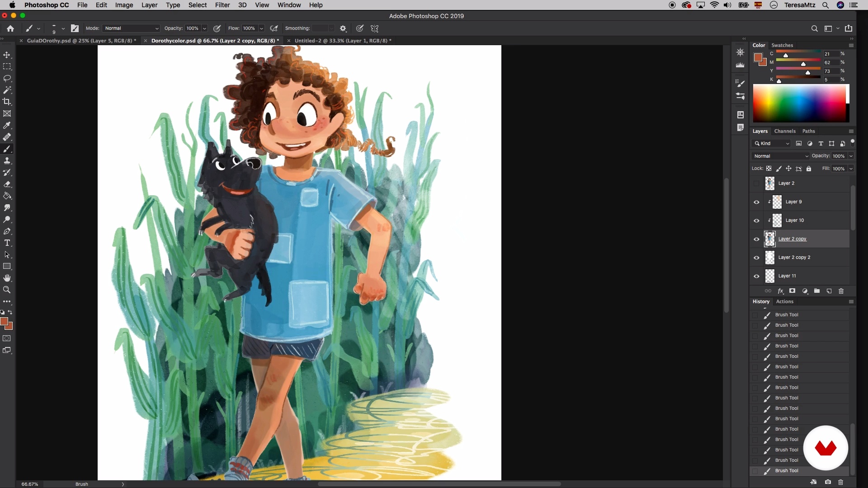Create a new layer

[829, 291]
